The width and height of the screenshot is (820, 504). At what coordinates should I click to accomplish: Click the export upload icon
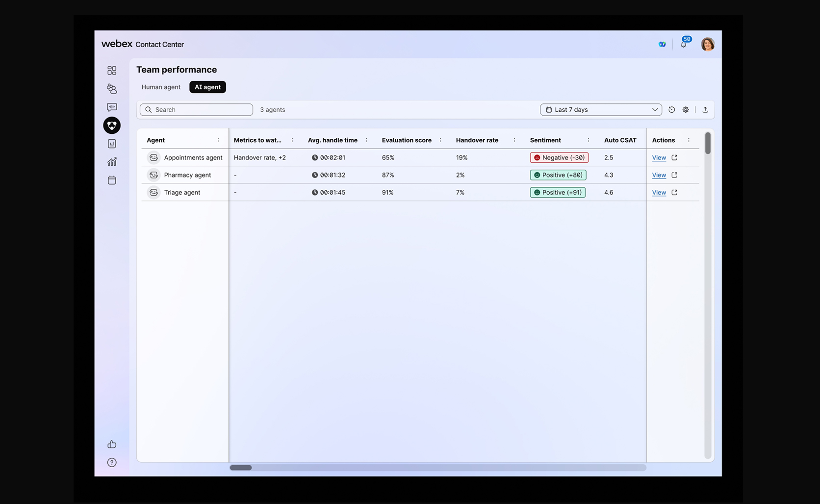[705, 110]
